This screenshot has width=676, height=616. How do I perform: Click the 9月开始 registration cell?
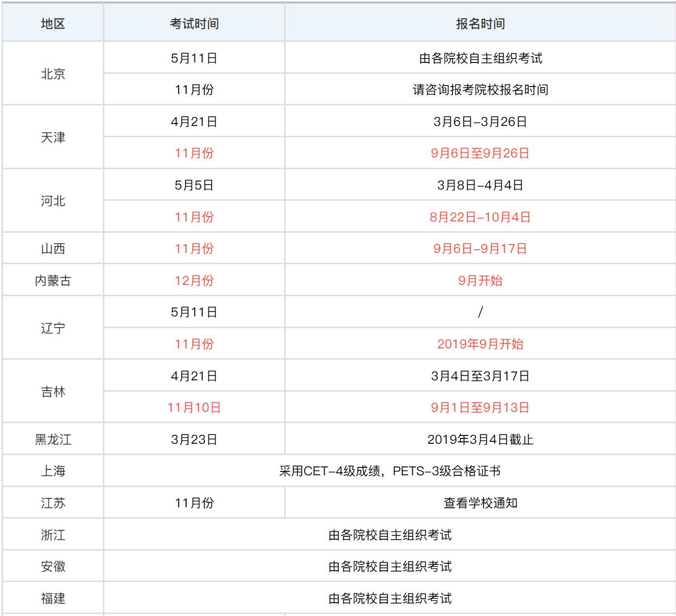[480, 280]
